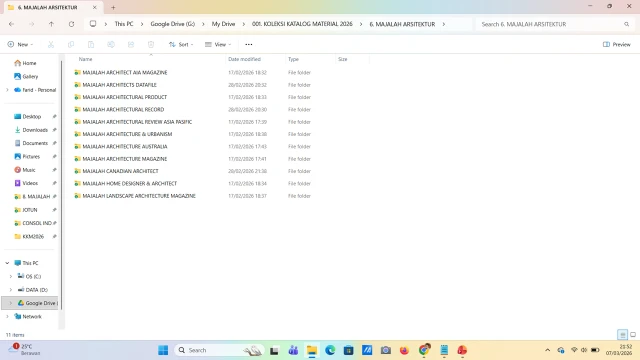Expand the OS (C:) drive node

click(x=11, y=276)
